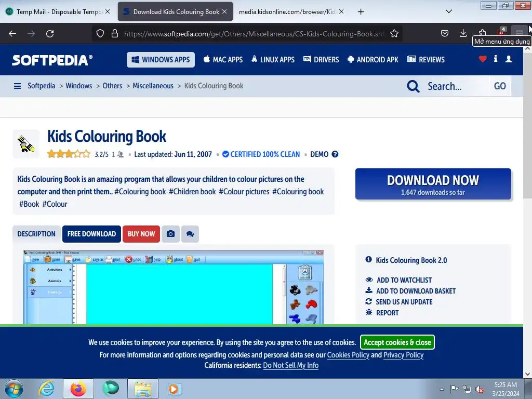
Task: Launch Internet Explorer from the taskbar
Action: [x=46, y=389]
